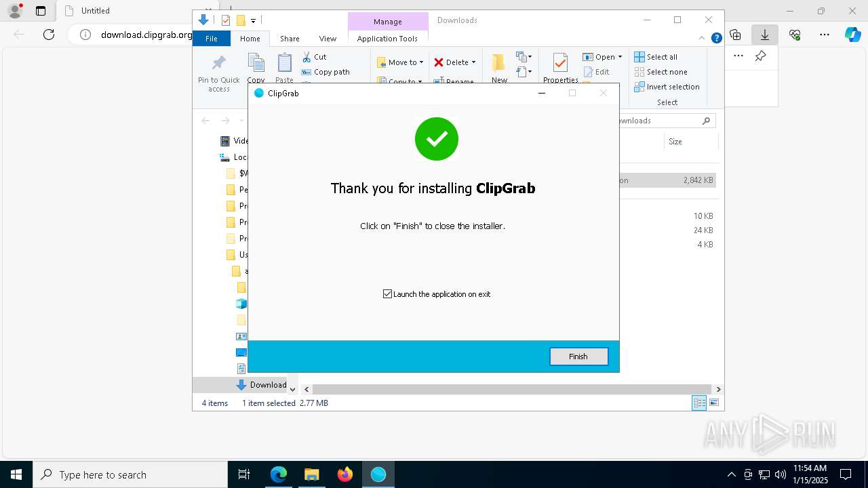This screenshot has height=488, width=868.
Task: Open Customize Quick Access Toolbar dropdown
Action: (x=253, y=21)
